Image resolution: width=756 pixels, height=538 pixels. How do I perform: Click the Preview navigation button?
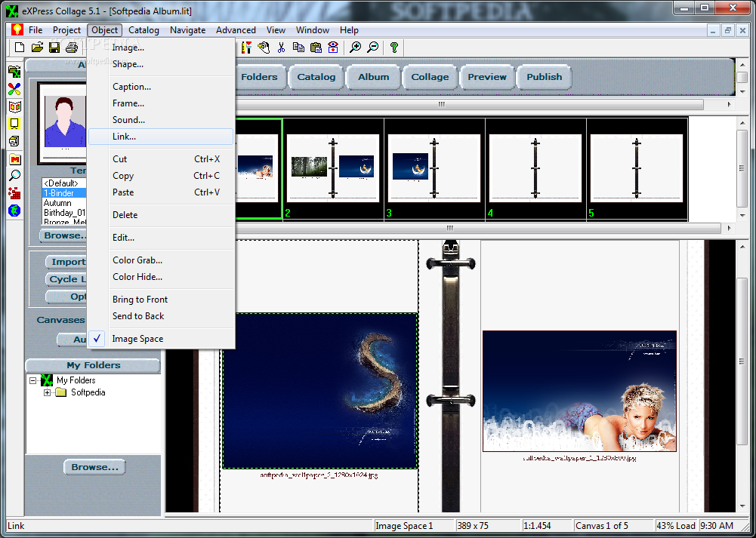click(487, 77)
